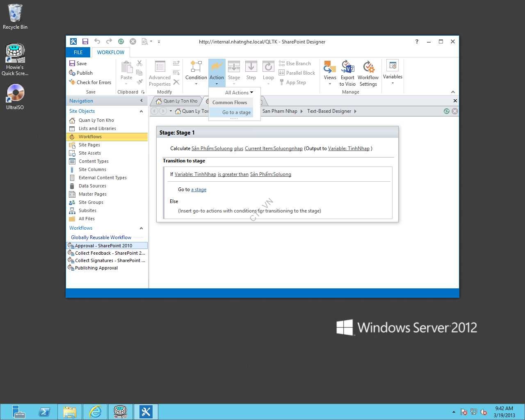Collapse the Navigation pane

[x=142, y=101]
